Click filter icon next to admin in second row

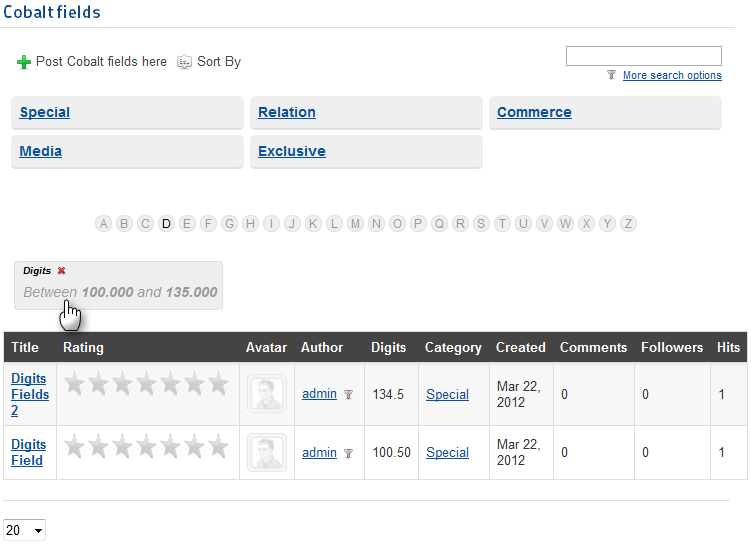[348, 454]
